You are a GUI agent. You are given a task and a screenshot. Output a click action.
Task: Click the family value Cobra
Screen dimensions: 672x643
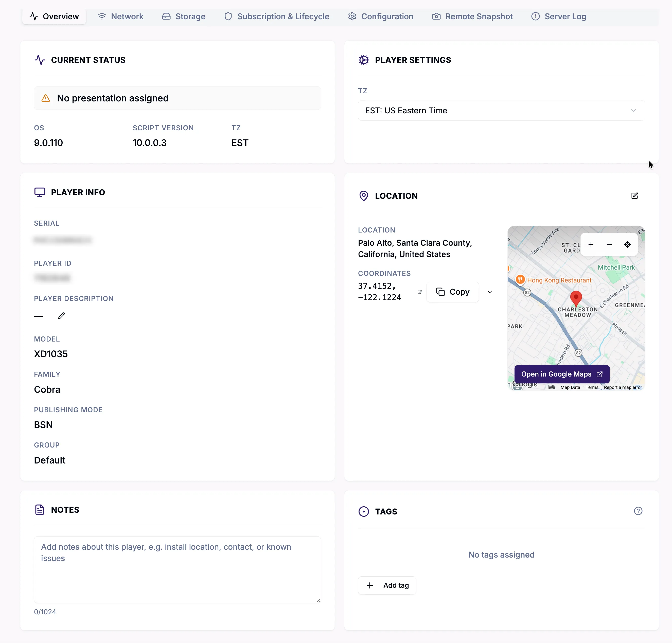coord(47,389)
